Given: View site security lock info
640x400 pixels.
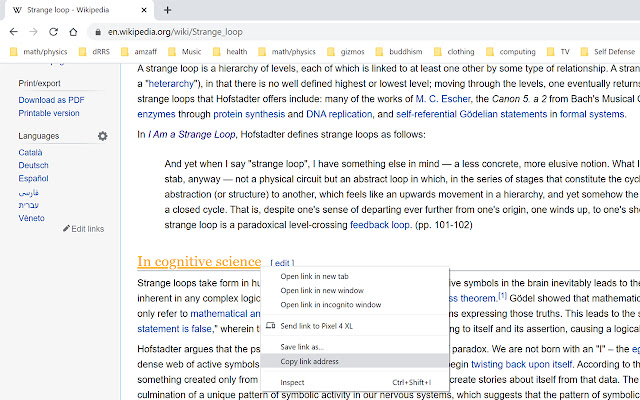Looking at the screenshot, I should click(98, 32).
